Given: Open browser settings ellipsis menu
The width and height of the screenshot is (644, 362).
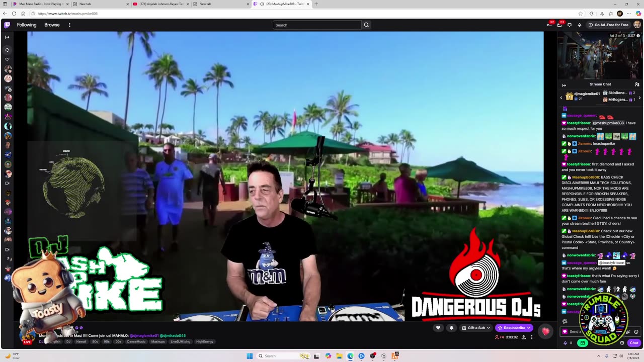Looking at the screenshot, I should click(x=629, y=14).
